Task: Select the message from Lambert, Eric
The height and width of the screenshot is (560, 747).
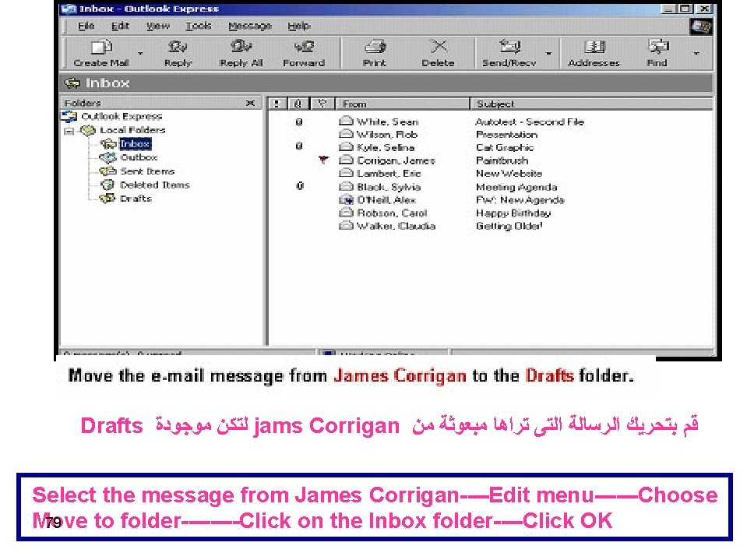Action: click(x=389, y=174)
